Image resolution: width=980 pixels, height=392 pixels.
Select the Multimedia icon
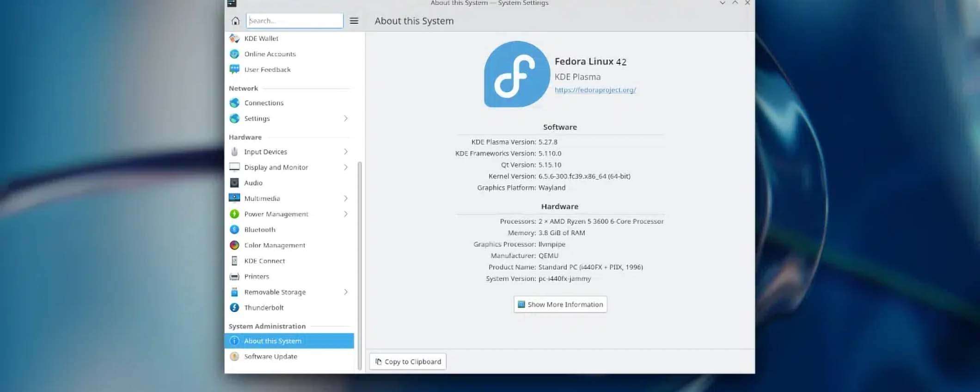click(234, 198)
